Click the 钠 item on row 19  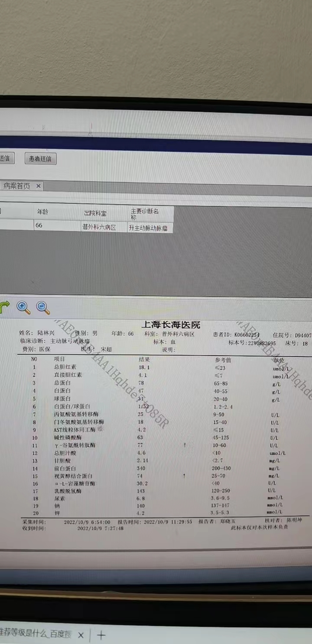pos(56,506)
